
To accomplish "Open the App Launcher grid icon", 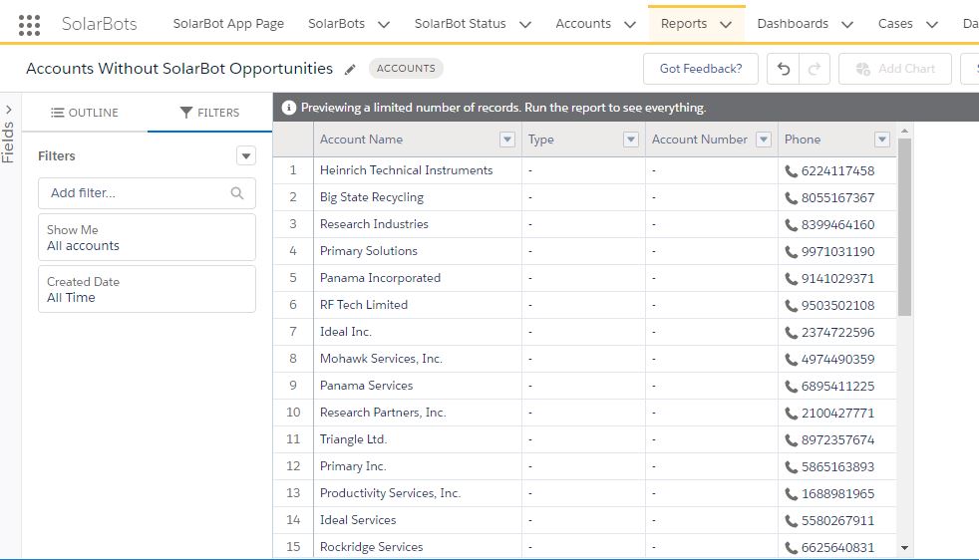I will pyautogui.click(x=30, y=24).
